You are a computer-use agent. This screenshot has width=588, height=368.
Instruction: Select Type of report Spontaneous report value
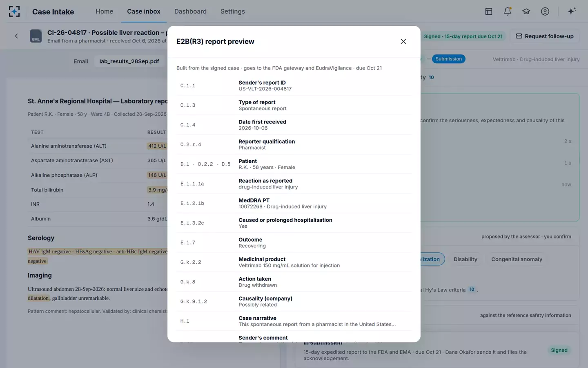tap(263, 108)
